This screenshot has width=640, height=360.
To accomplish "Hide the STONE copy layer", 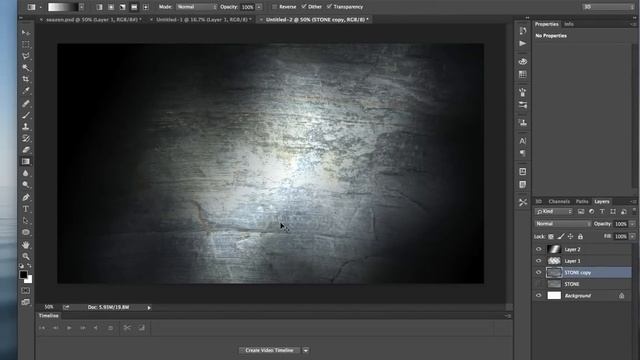I will click(539, 272).
